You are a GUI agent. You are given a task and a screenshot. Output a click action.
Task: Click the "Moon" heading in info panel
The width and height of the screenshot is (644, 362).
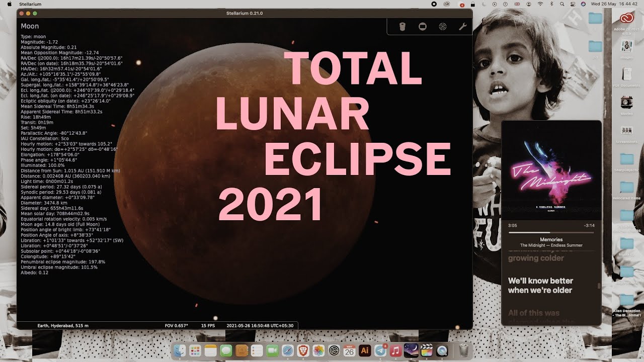pos(30,26)
